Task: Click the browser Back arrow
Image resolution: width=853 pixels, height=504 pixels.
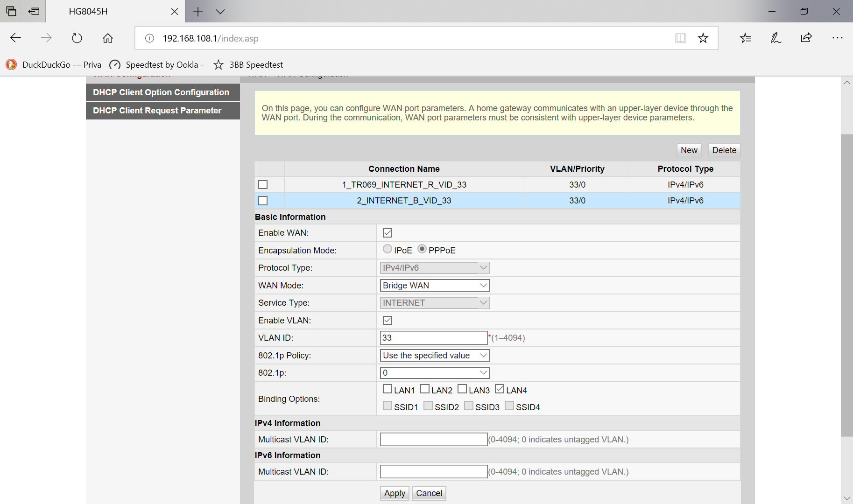Action: 16,38
